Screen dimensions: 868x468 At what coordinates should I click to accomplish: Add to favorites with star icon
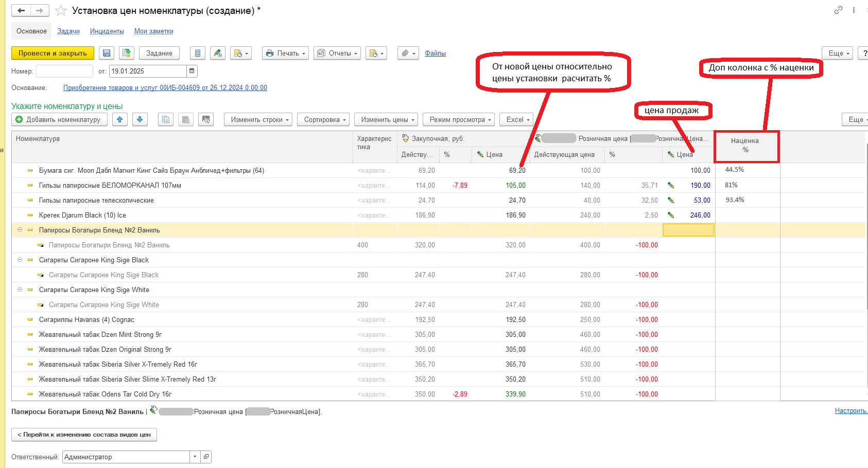(x=61, y=10)
